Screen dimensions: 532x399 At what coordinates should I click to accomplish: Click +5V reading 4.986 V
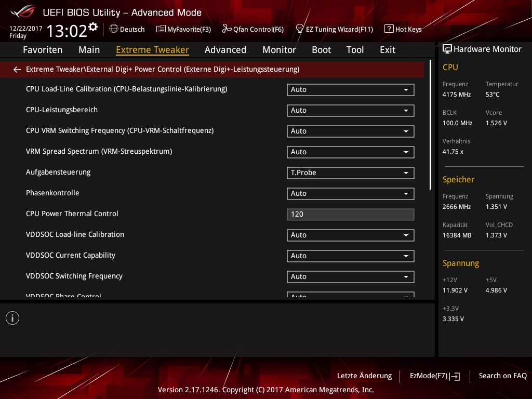[496, 290]
